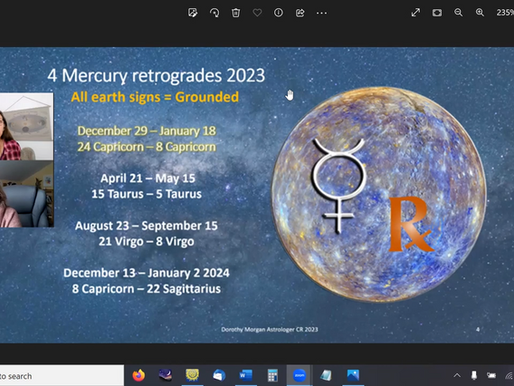Open Firefox from the taskbar

tap(139, 375)
